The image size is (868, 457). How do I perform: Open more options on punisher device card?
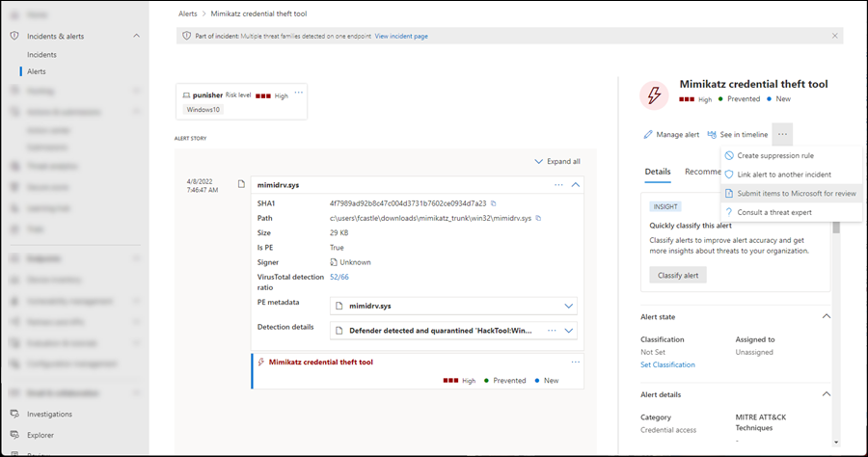tap(298, 94)
